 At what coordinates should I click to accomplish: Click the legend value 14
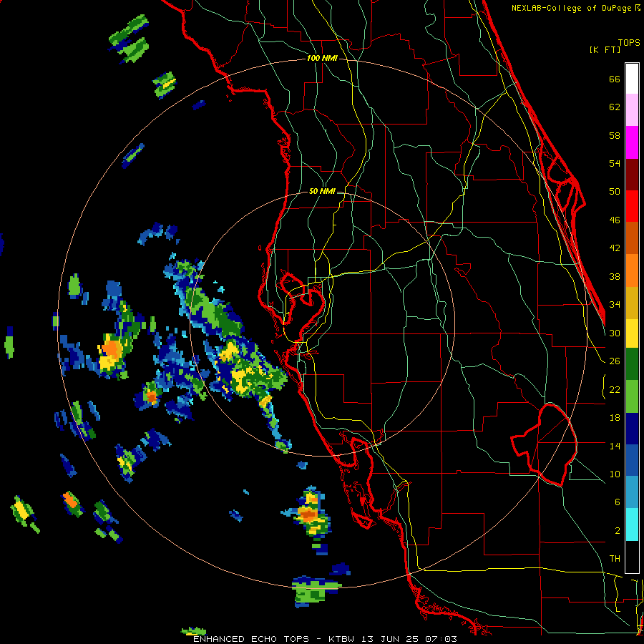[615, 446]
